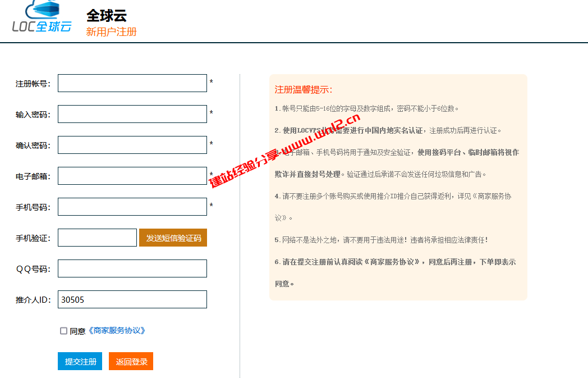The width and height of the screenshot is (588, 378).
Task: Click the 电子邮箱 email input field
Action: [132, 175]
